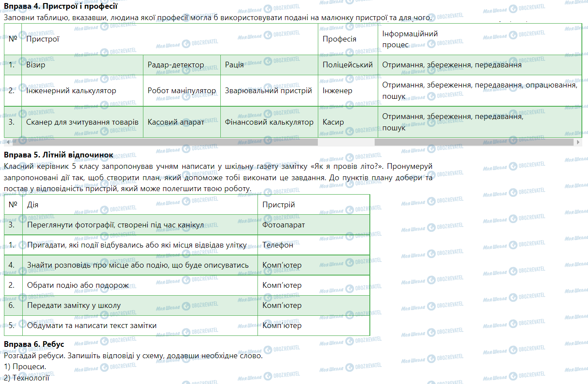Click the '1) Процеси.' line
This screenshot has width=588, height=384.
[x=24, y=367]
